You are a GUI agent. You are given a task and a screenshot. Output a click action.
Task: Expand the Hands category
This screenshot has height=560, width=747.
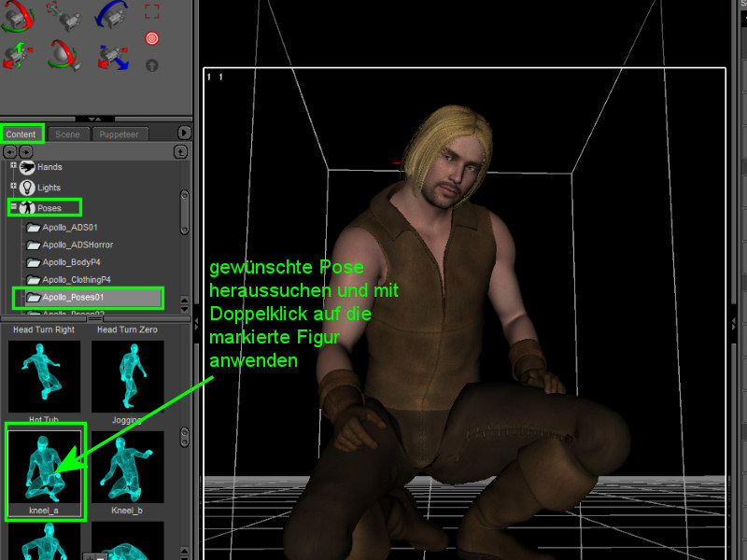[x=13, y=165]
